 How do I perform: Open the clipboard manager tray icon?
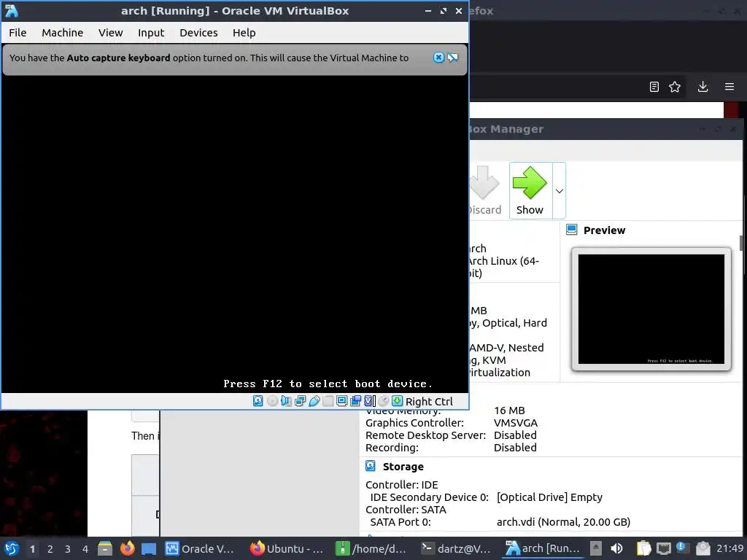[643, 548]
